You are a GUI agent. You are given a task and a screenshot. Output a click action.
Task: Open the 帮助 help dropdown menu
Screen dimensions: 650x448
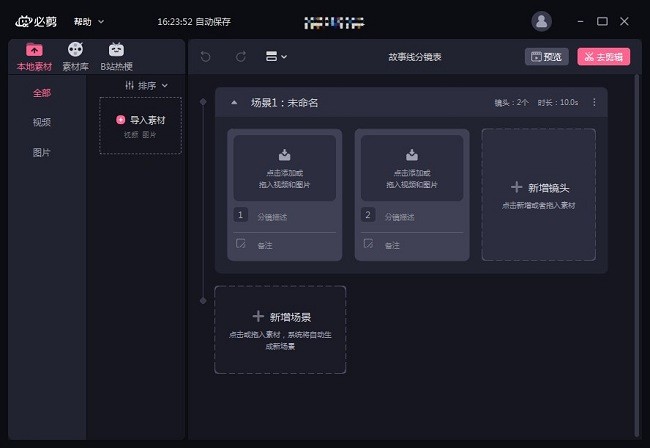[x=88, y=21]
